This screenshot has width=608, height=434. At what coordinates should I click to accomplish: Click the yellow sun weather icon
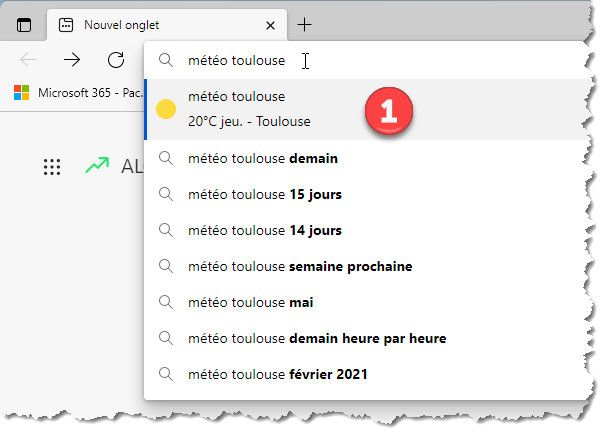pos(167,109)
